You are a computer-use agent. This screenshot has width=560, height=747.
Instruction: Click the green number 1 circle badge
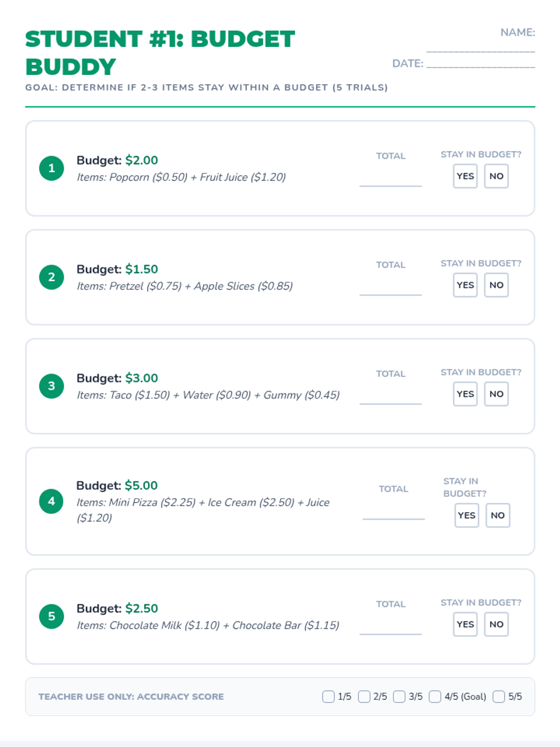(x=51, y=168)
